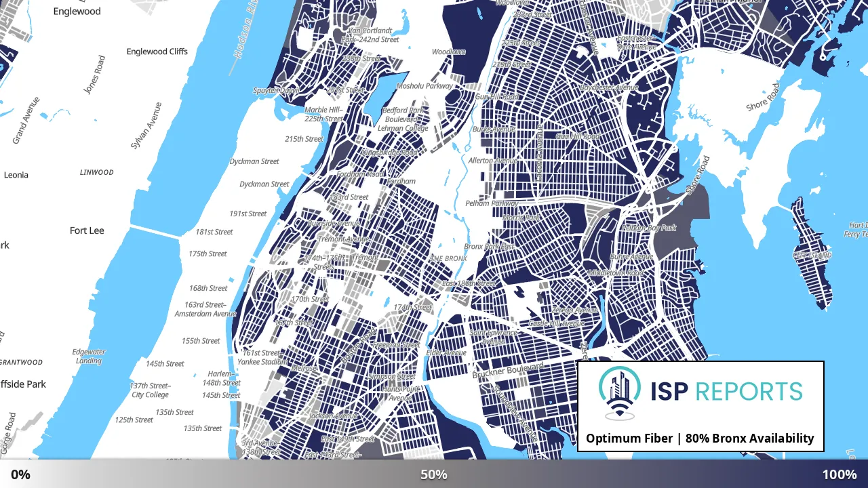Select the Allerton Avenue label

pos(493,161)
